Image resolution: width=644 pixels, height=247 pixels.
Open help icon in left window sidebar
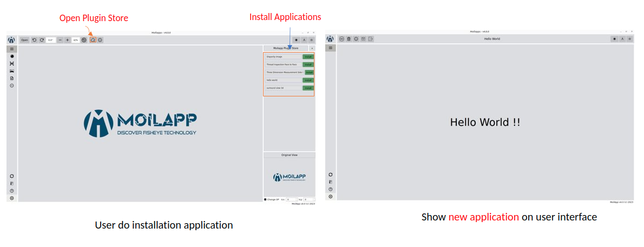coord(12,191)
